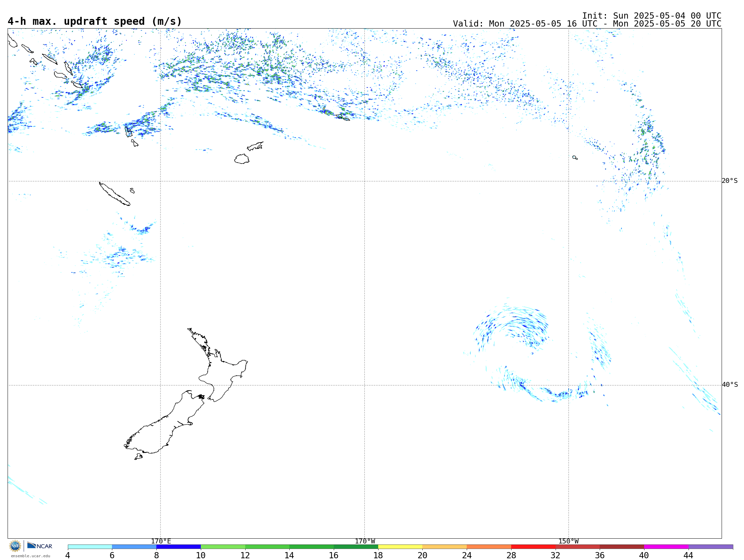Choose the yellow 18–20 colorbar swatch

pos(400,547)
